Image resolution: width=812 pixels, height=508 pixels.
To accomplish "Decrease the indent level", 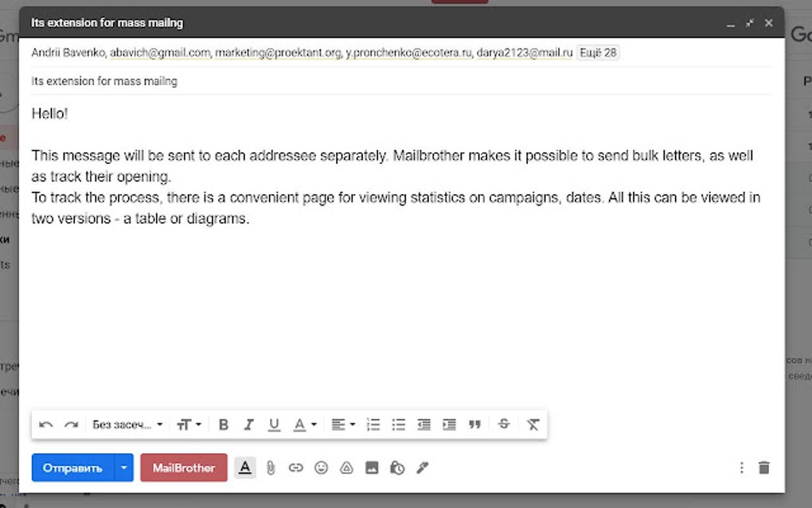I will click(424, 424).
